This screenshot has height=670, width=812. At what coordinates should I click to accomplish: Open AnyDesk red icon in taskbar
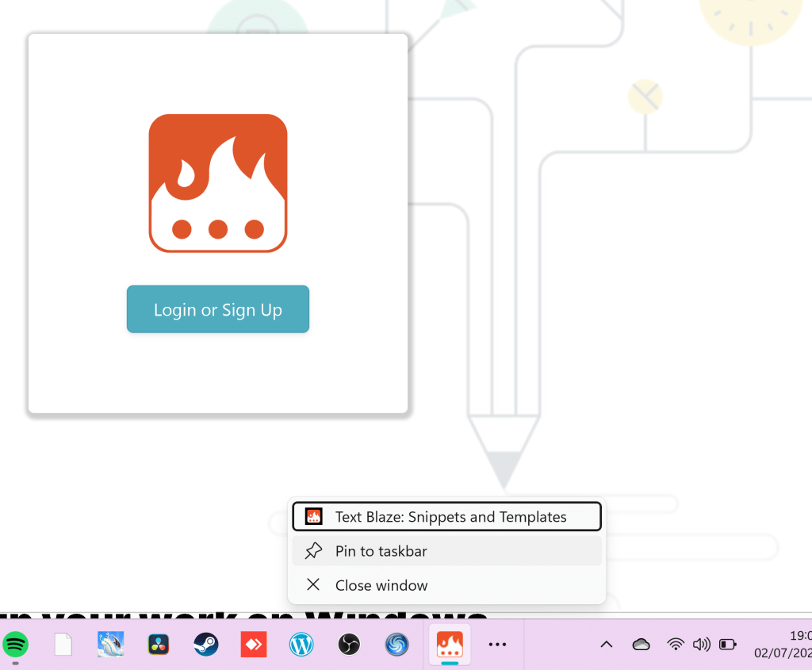pos(254,645)
